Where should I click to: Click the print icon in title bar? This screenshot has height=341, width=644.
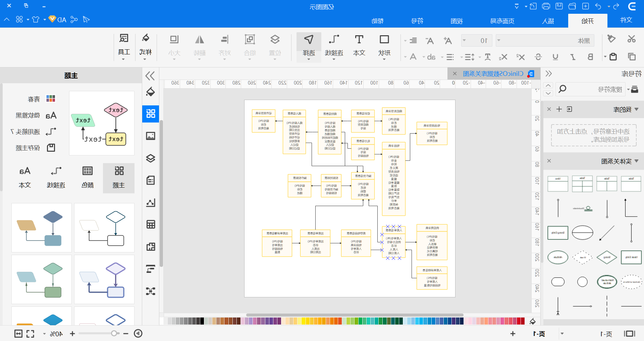pos(546,6)
